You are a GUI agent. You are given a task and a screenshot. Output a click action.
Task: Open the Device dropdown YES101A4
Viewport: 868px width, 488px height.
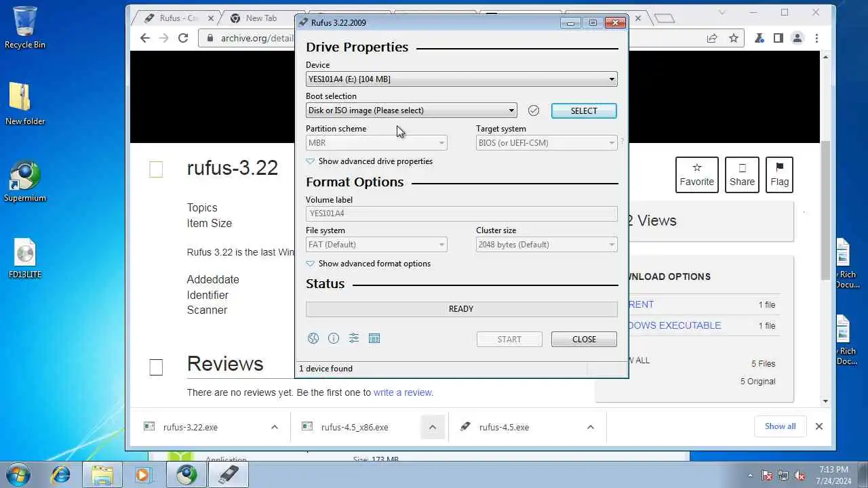point(461,79)
